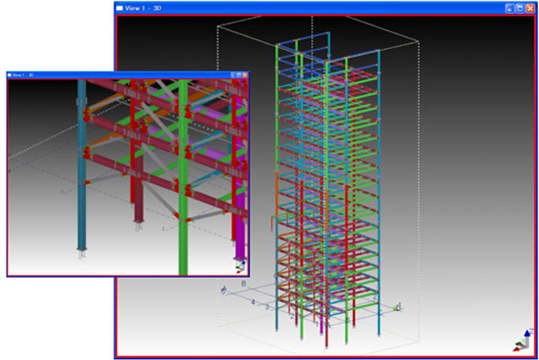This screenshot has height=360, width=539.
Task: Close the small detail view window
Action: (245, 75)
